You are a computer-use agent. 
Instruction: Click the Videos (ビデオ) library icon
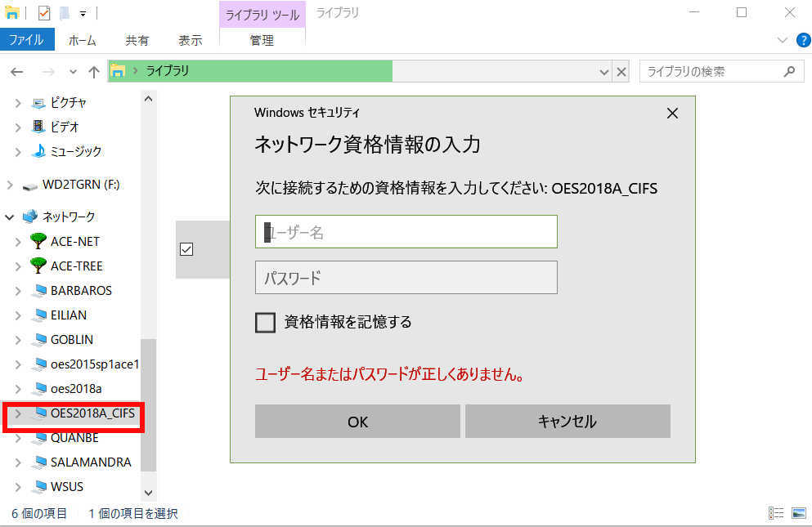pyautogui.click(x=38, y=127)
